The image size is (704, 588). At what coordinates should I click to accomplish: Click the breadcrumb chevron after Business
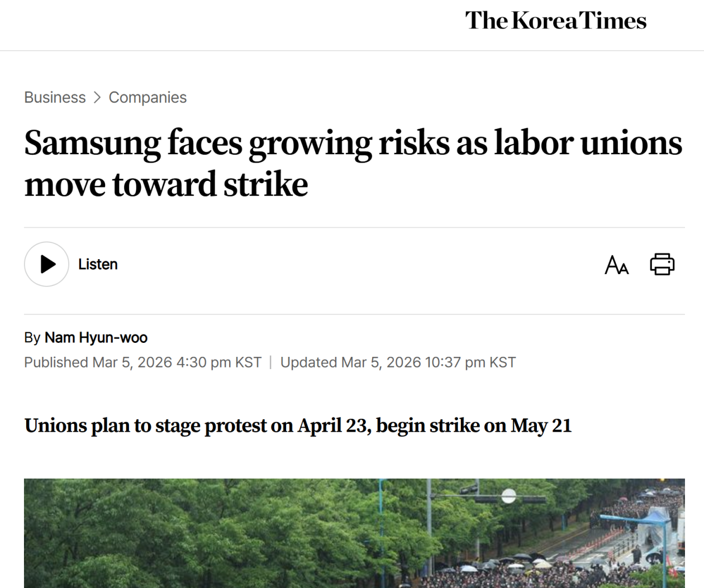tap(97, 98)
